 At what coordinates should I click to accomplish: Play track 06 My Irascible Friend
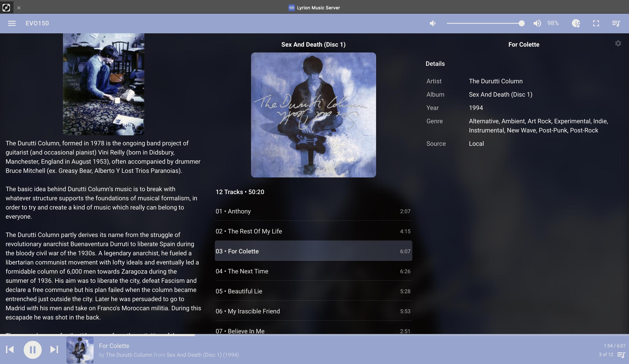coord(313,311)
